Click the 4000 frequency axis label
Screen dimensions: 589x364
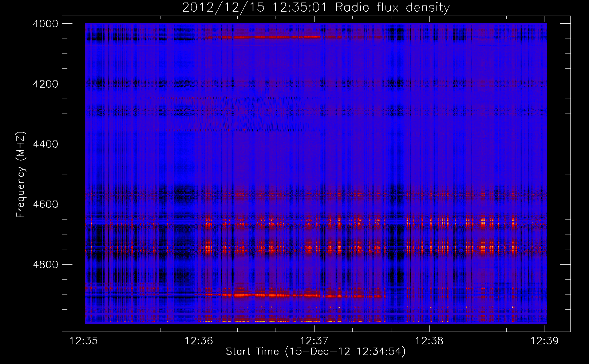(46, 24)
